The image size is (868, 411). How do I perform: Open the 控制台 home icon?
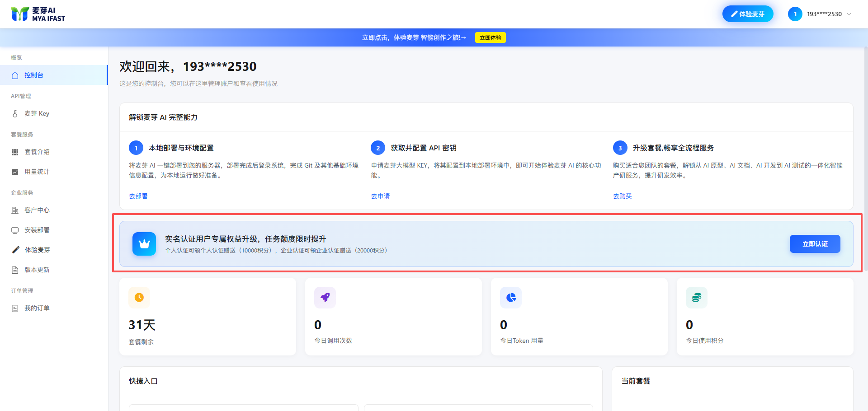pyautogui.click(x=15, y=75)
